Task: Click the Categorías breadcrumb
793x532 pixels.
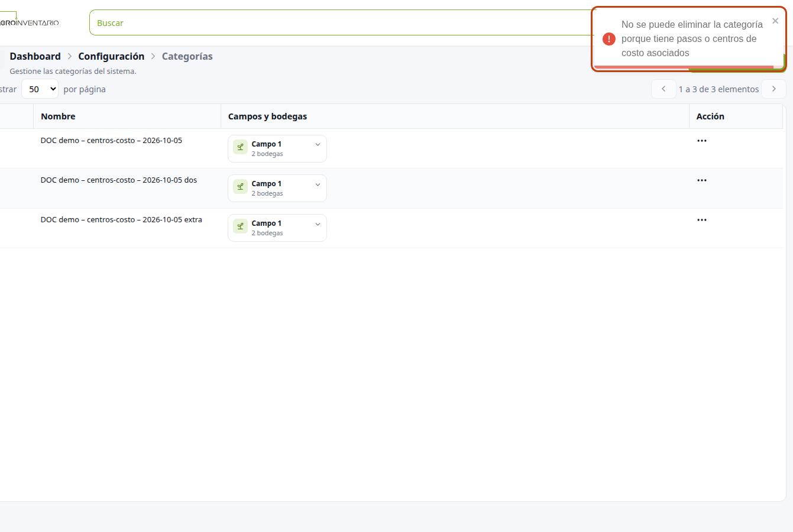Action: (x=187, y=56)
